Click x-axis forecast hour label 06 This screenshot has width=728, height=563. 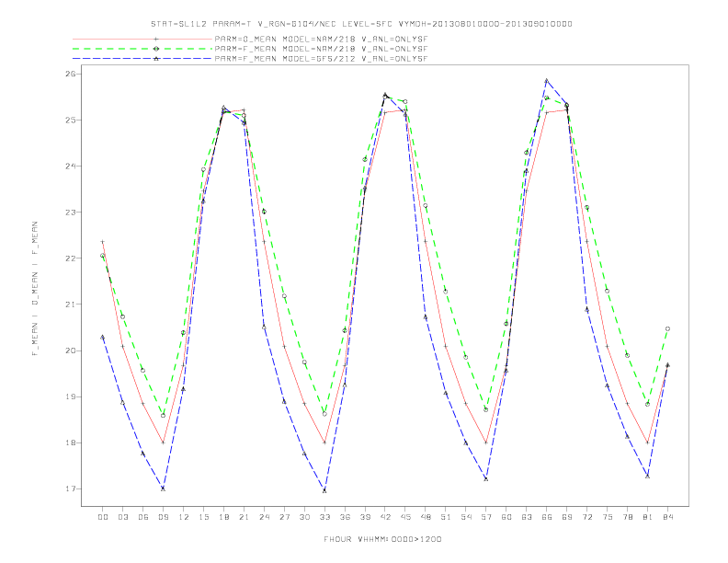point(143,517)
